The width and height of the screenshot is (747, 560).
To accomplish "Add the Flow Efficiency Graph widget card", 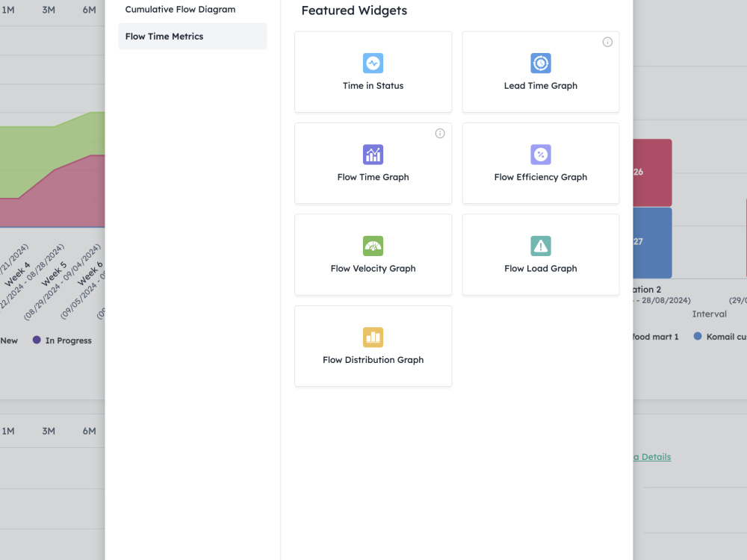I will point(541,164).
